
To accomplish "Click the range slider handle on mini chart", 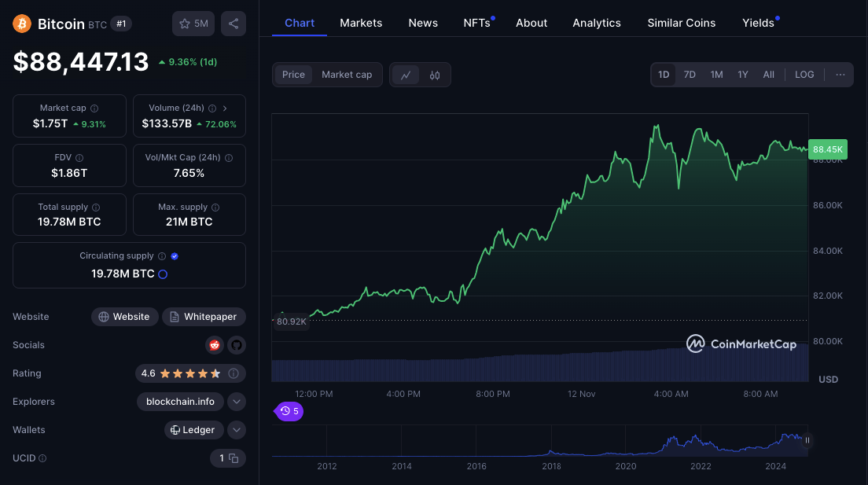I will [x=807, y=440].
